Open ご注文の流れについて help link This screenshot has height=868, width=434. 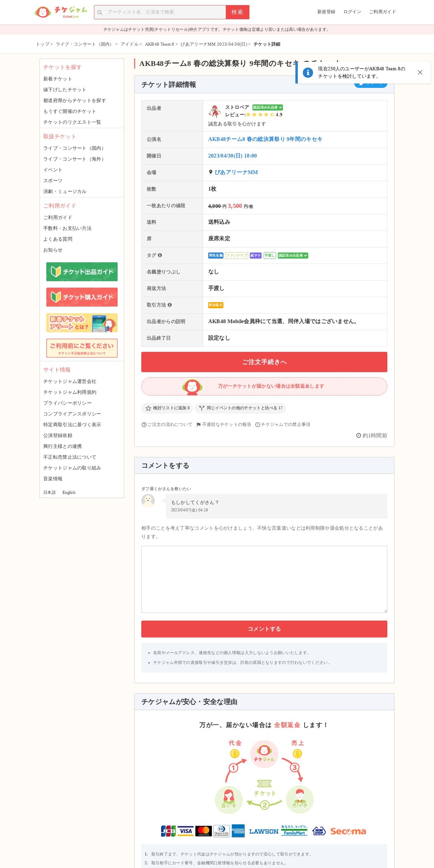167,425
